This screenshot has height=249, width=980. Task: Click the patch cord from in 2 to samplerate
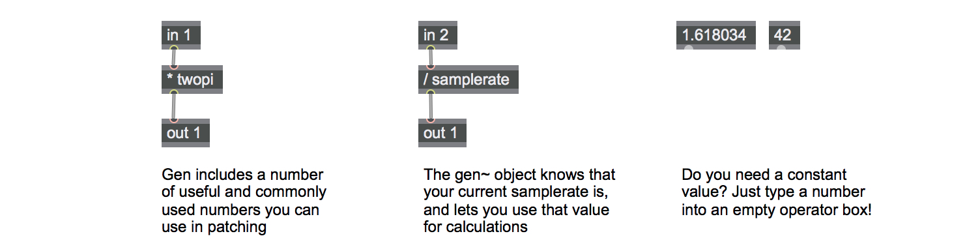tap(430, 57)
